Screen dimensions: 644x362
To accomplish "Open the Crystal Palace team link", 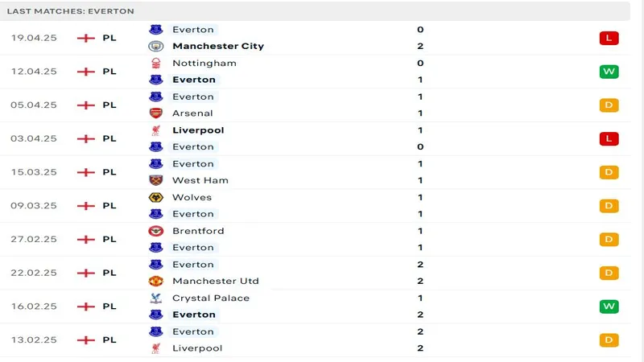I will (211, 298).
